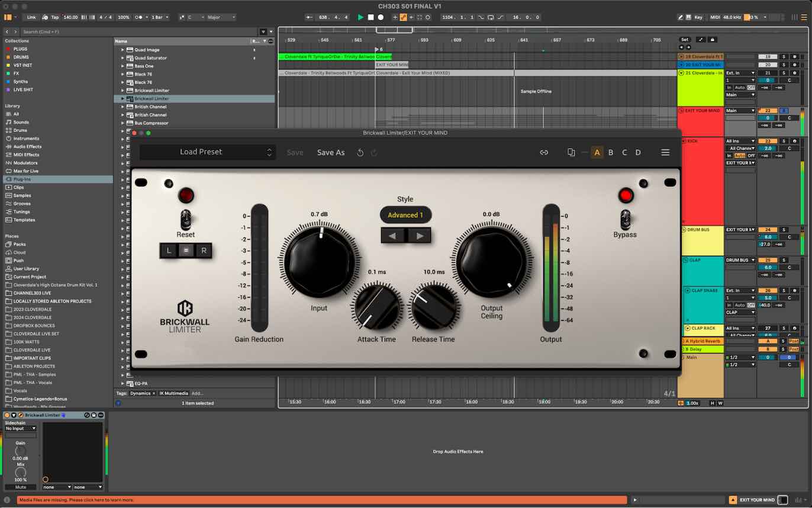This screenshot has height=508, width=812.
Task: Enable Link in the top left toolbar
Action: (31, 17)
